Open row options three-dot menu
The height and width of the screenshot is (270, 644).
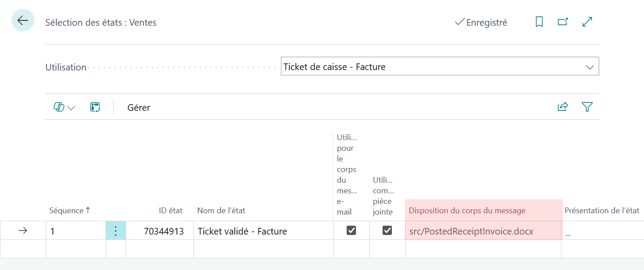coord(116,231)
